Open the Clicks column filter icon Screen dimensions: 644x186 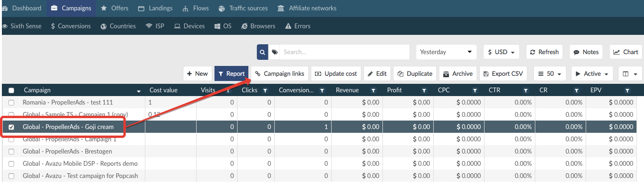point(265,90)
